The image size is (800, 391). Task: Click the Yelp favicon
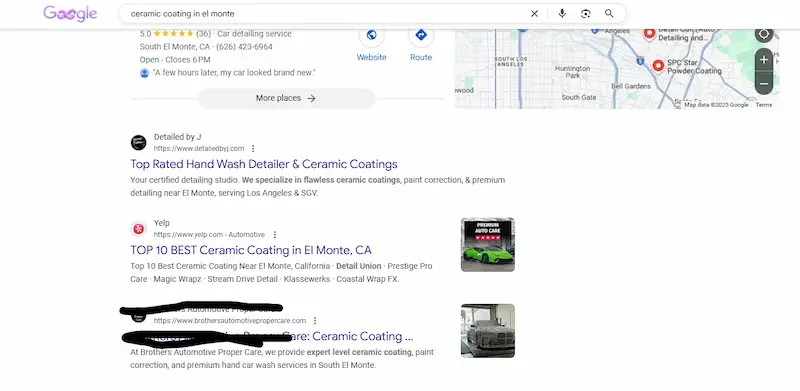point(138,229)
